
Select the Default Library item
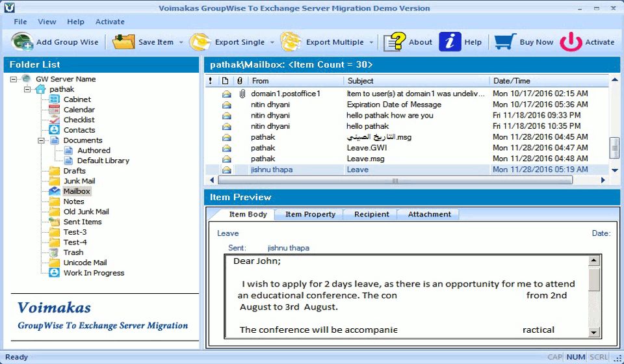coord(103,161)
